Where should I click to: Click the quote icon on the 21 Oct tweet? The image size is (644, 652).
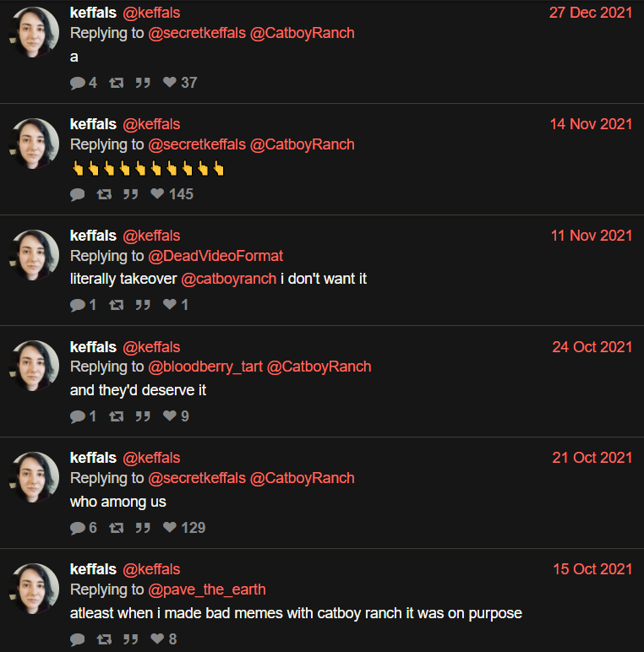click(x=143, y=528)
